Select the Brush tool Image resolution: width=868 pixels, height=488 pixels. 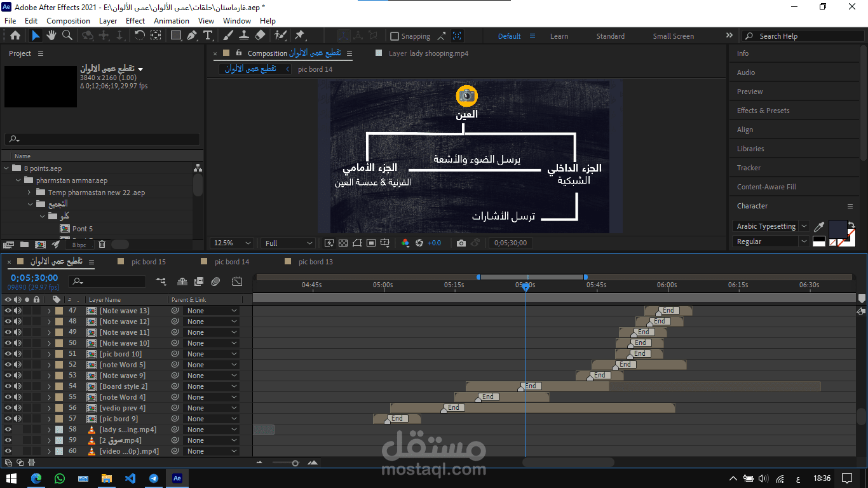coord(228,36)
